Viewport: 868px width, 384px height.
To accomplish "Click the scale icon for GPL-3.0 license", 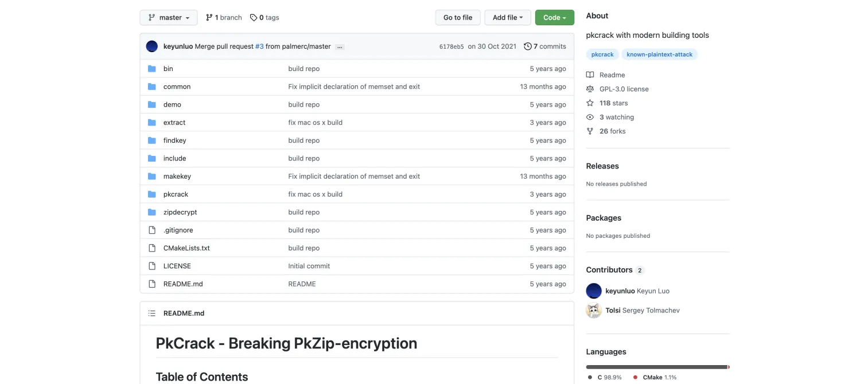I will [590, 89].
